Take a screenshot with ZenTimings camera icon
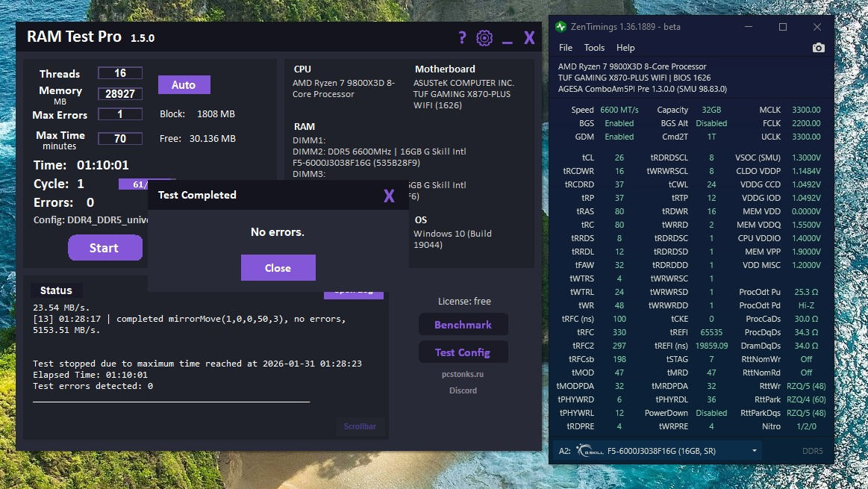The image size is (868, 489). (x=818, y=48)
